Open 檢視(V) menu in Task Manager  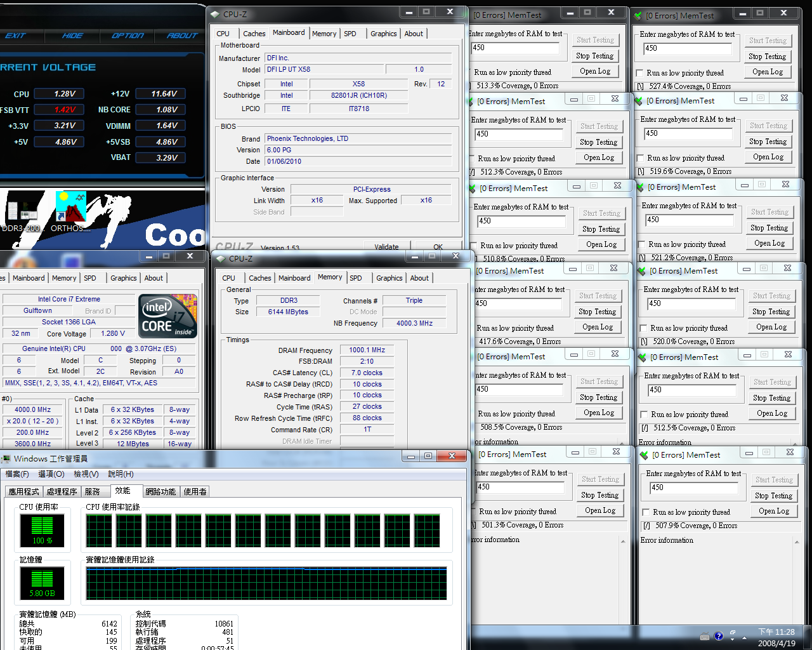[86, 474]
